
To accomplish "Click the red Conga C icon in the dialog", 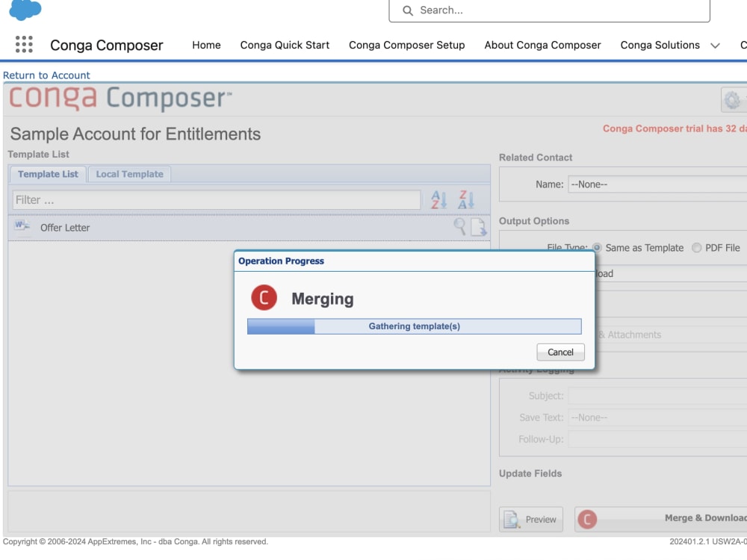I will click(x=266, y=297).
